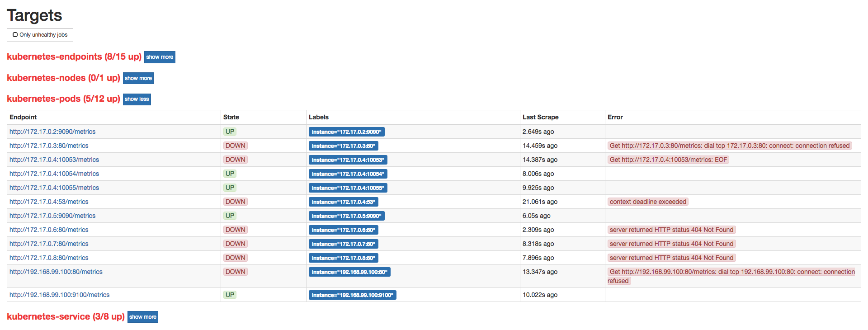
Task: Click the UP state badge for 172.17.0.4:10055
Action: (x=230, y=188)
